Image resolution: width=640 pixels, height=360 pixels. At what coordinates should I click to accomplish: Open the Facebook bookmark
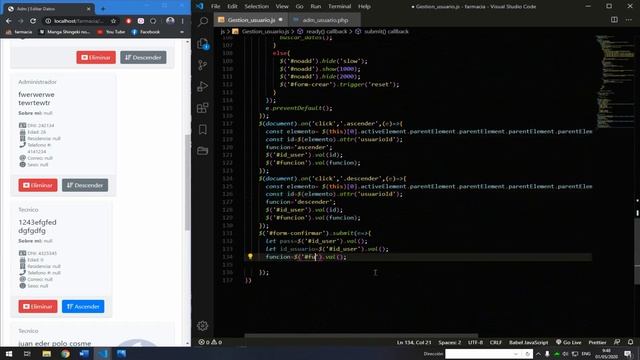click(146, 32)
